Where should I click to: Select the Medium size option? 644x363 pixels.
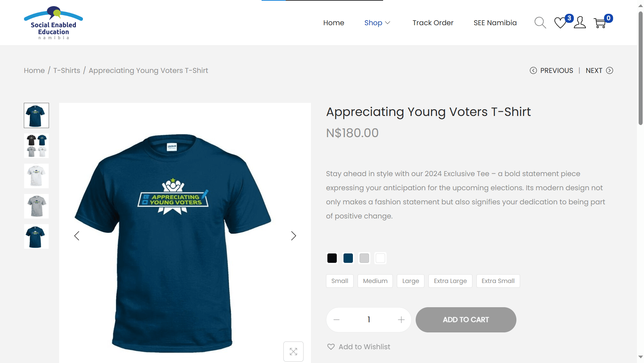[375, 281]
